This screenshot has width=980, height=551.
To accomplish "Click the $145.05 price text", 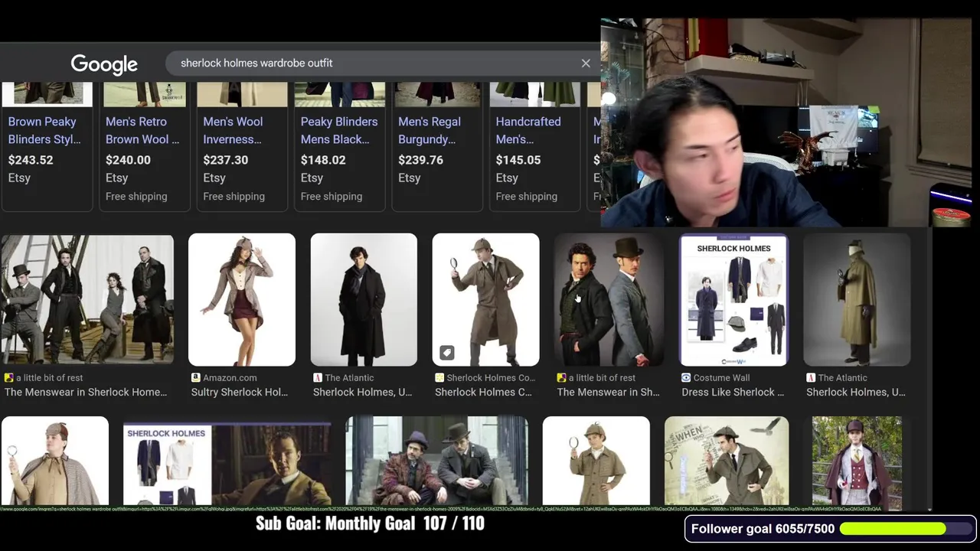I will 518,160.
